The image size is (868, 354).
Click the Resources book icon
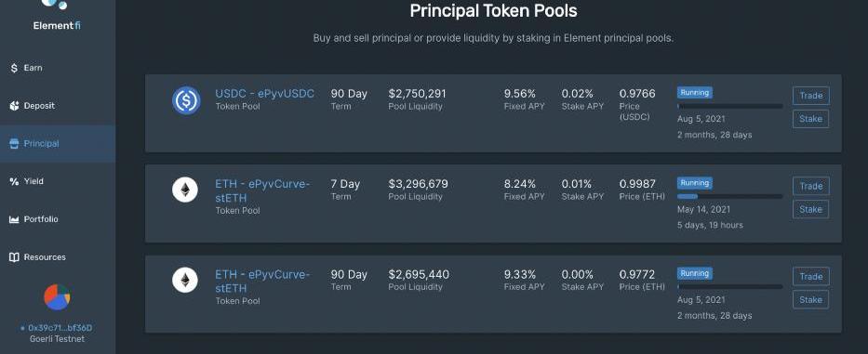14,257
